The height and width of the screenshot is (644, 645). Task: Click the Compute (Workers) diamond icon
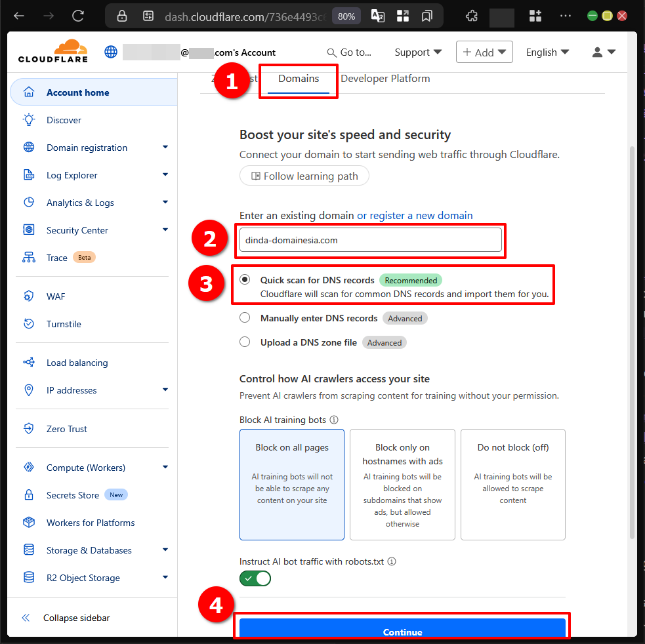pyautogui.click(x=29, y=467)
